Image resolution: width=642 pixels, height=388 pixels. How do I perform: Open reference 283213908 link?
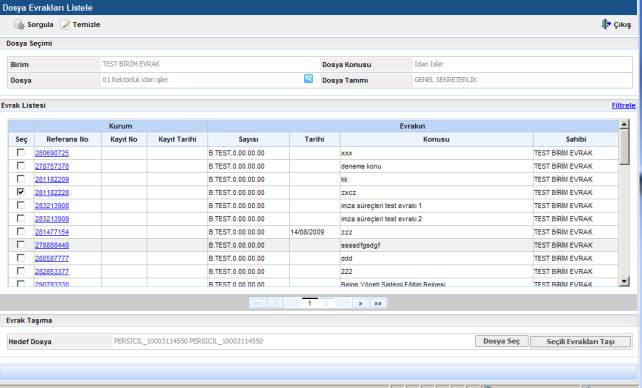tap(52, 205)
